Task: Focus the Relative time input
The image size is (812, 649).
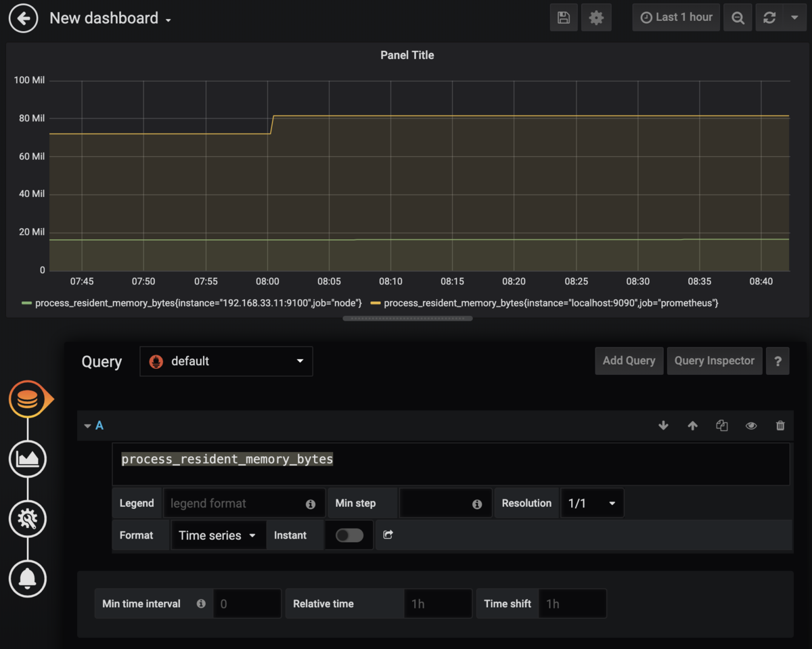Action: pos(438,604)
